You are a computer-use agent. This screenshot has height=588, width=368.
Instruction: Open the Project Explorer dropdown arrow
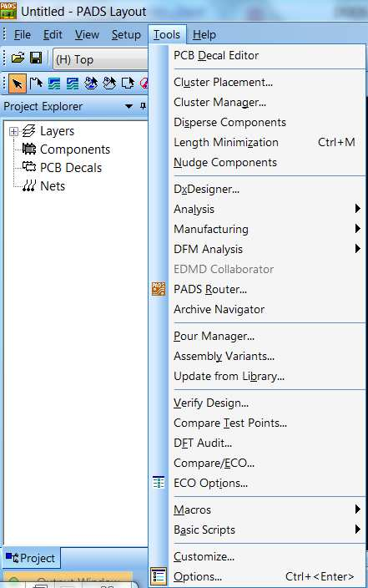(x=129, y=107)
